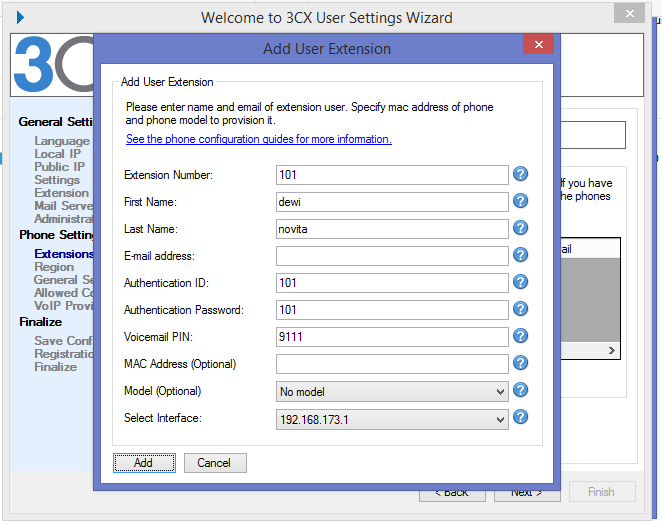Click help icon beside Model dropdown

(521, 390)
